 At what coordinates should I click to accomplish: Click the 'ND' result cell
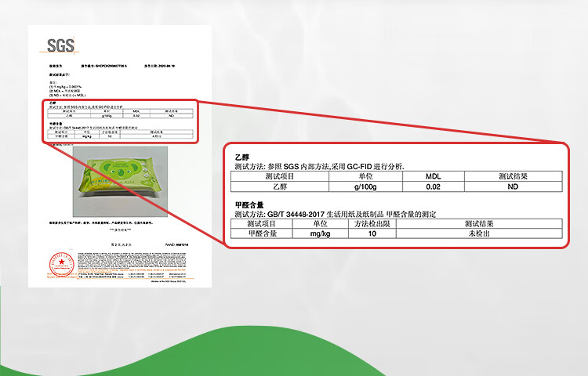point(513,186)
